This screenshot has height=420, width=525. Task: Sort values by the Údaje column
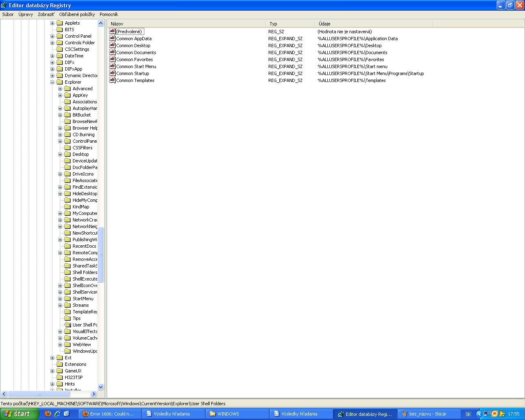(374, 24)
